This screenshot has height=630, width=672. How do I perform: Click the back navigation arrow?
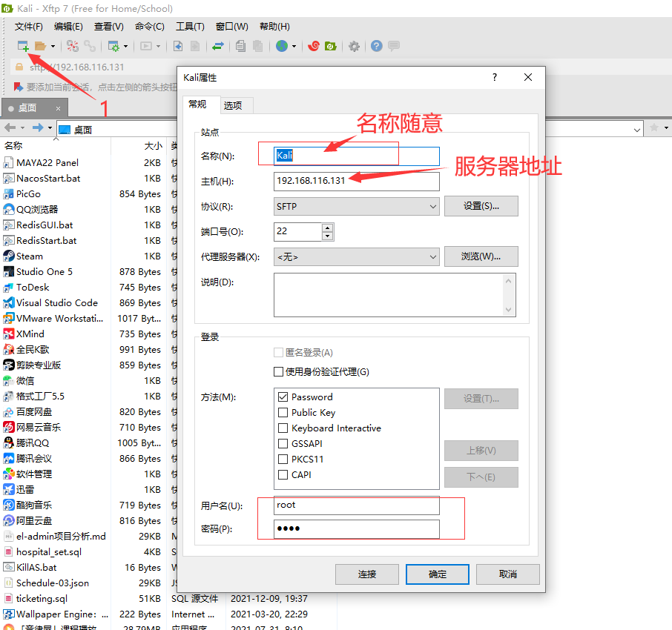click(x=10, y=127)
